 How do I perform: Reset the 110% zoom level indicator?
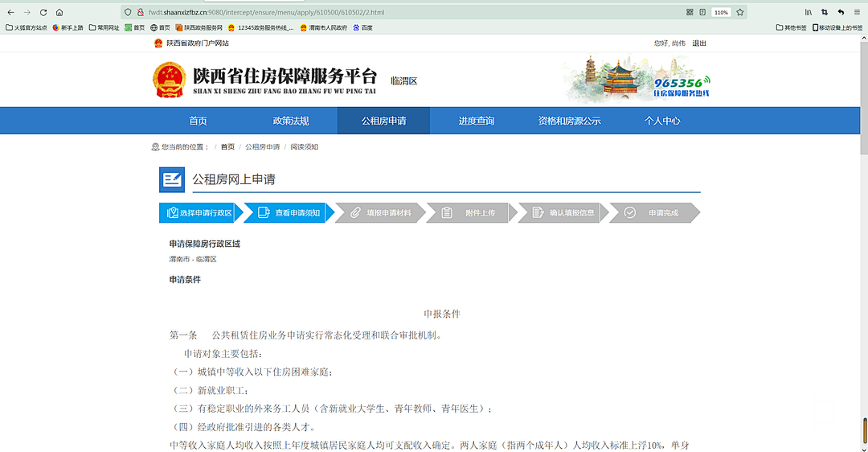pyautogui.click(x=721, y=12)
